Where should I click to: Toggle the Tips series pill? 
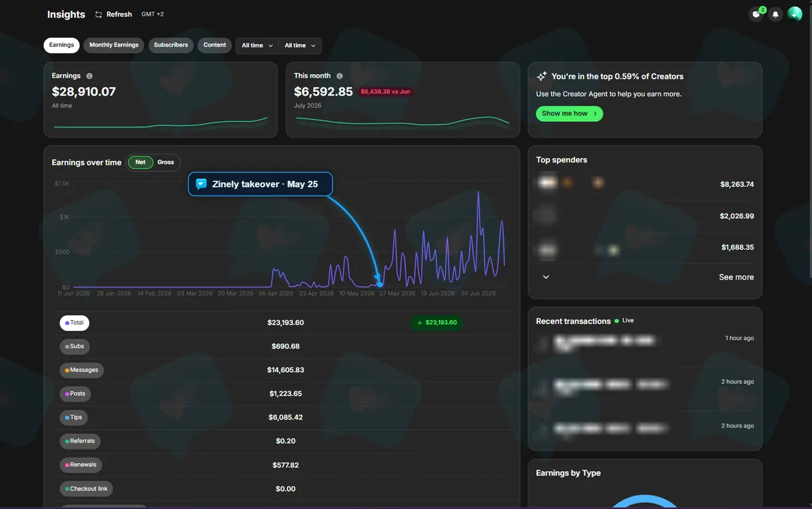[74, 418]
